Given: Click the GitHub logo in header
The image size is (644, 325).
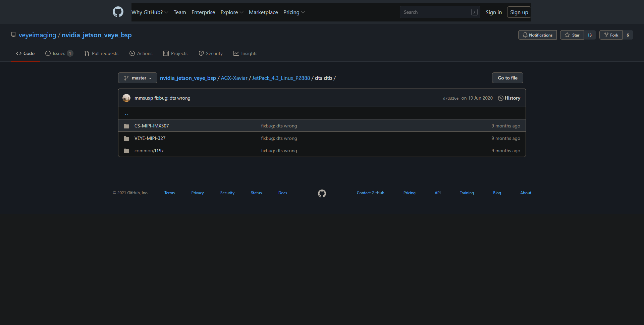Looking at the screenshot, I should point(118,12).
